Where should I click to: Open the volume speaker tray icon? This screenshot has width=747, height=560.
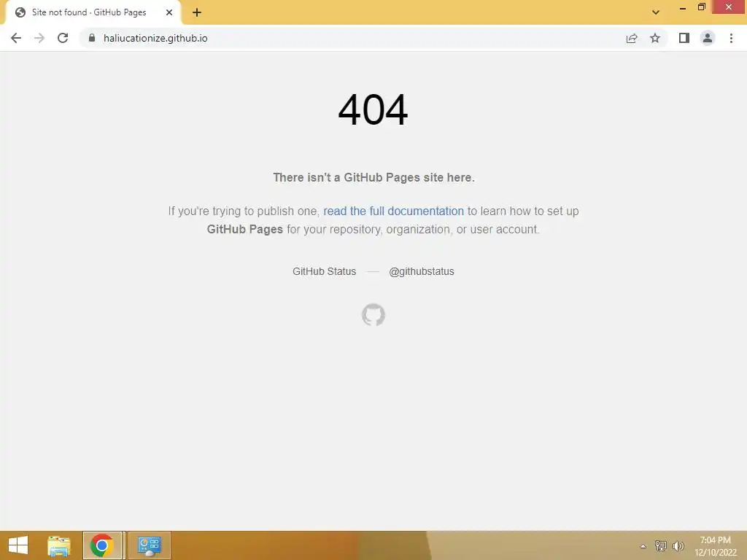coord(678,546)
